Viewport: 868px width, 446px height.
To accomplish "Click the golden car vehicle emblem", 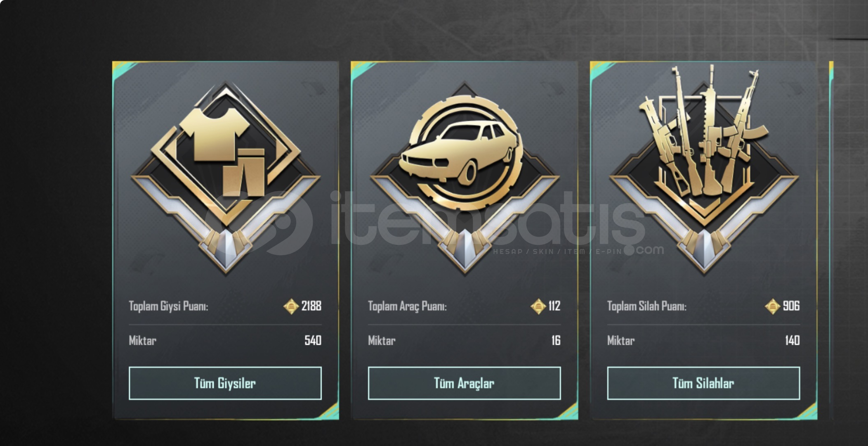I will coord(465,178).
